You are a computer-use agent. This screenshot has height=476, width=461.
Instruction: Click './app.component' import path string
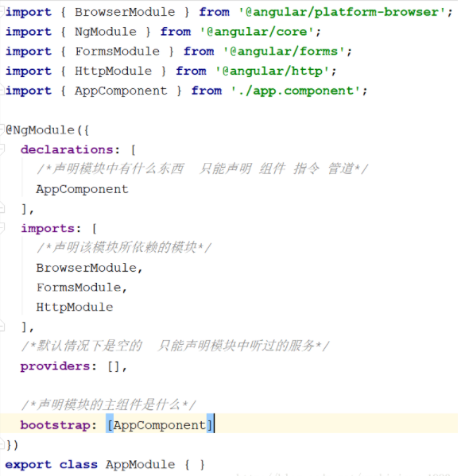(x=295, y=91)
